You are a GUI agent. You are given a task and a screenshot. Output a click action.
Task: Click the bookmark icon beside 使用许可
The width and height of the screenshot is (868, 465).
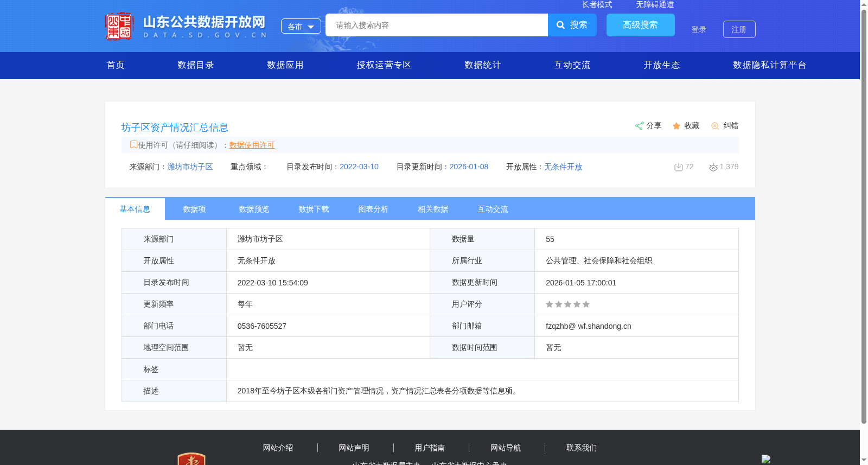click(133, 145)
